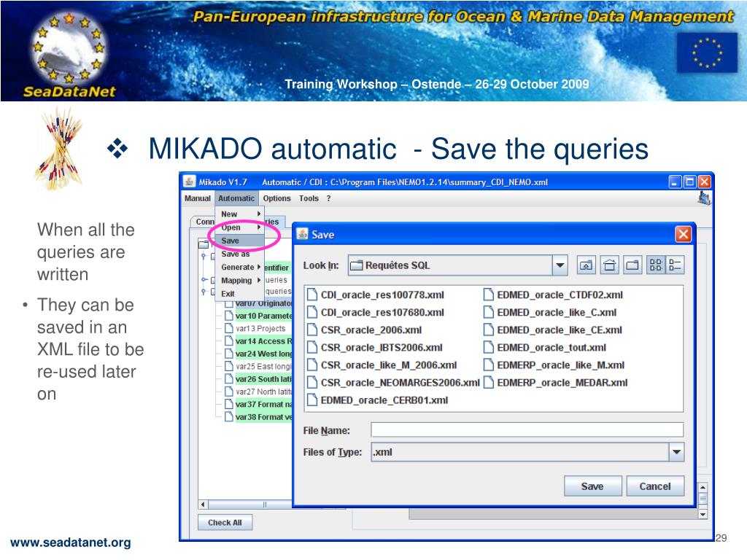
Task: Expand the Mapping submenu
Action: [x=241, y=281]
